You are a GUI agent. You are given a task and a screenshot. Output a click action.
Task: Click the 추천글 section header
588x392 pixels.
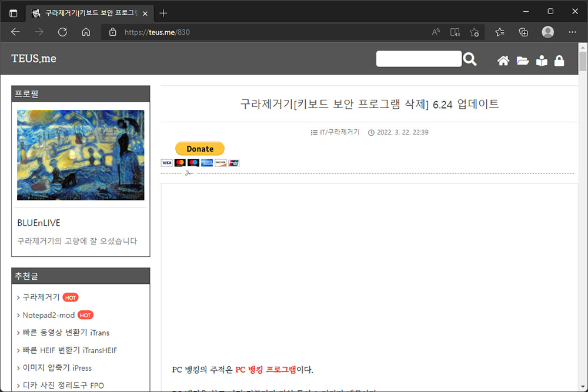(81, 276)
